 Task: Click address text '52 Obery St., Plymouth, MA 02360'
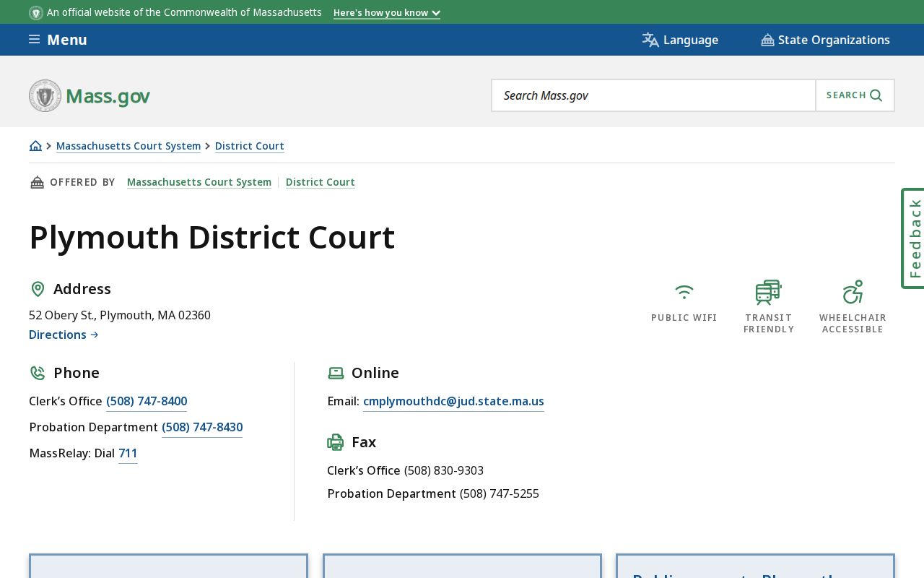click(x=120, y=315)
